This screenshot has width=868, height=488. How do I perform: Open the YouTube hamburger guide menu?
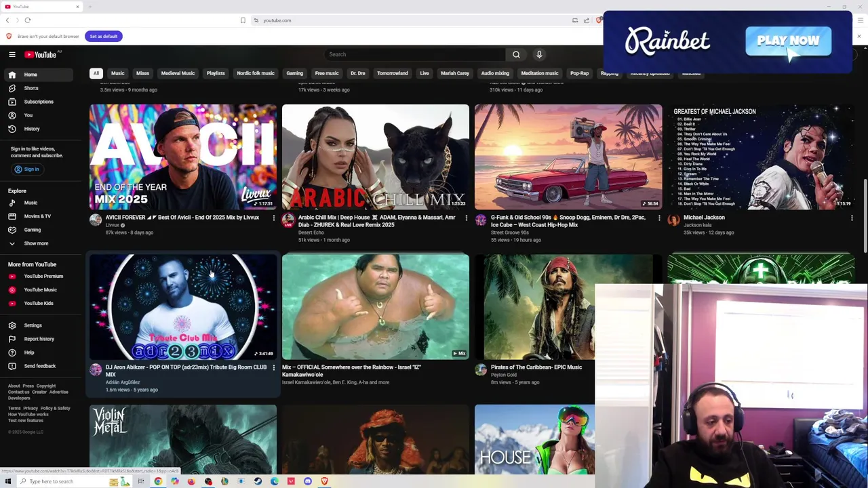point(12,54)
